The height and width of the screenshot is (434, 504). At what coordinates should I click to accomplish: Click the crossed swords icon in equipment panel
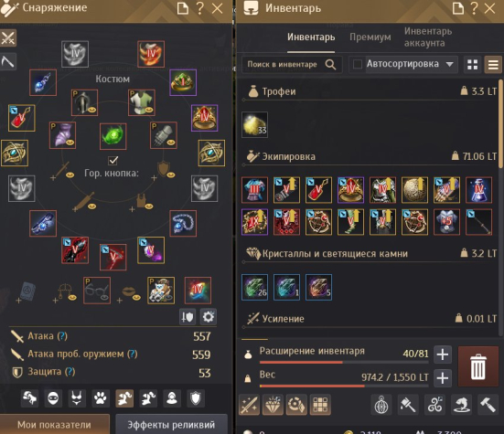pyautogui.click(x=7, y=38)
